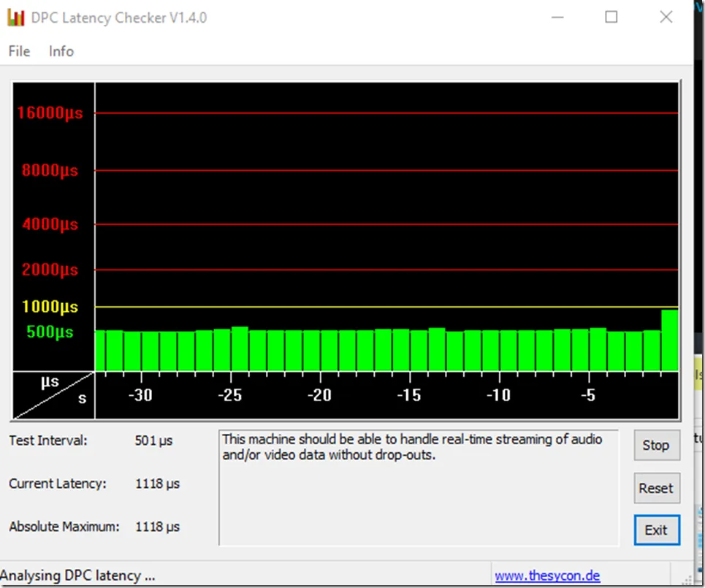Click the Absolute Maximum value of 1118 µs

point(157,527)
